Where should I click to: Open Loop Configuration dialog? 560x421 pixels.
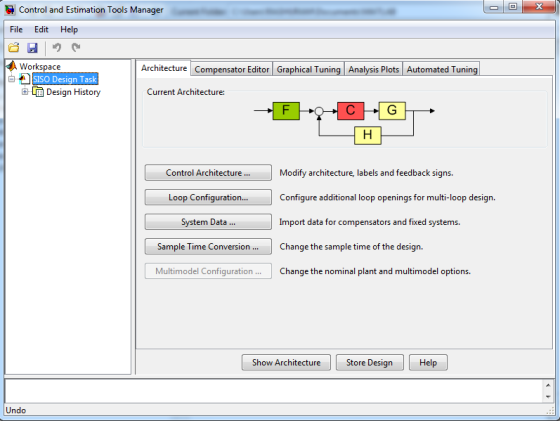coord(208,197)
